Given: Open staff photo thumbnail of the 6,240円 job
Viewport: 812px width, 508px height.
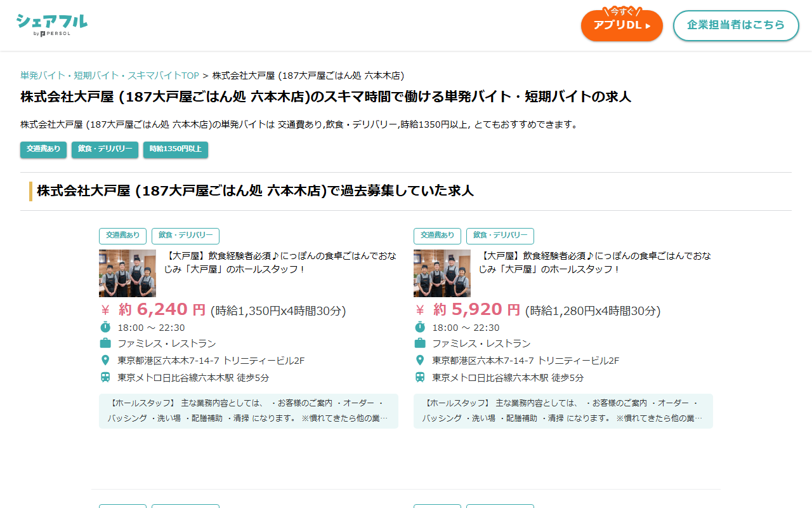Looking at the screenshot, I should (x=128, y=273).
